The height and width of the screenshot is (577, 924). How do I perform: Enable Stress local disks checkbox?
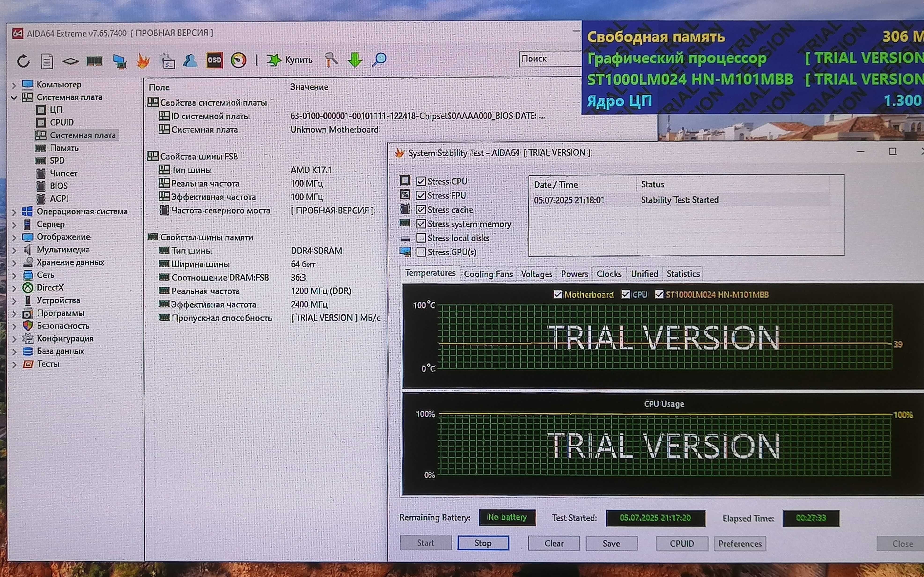coord(421,238)
